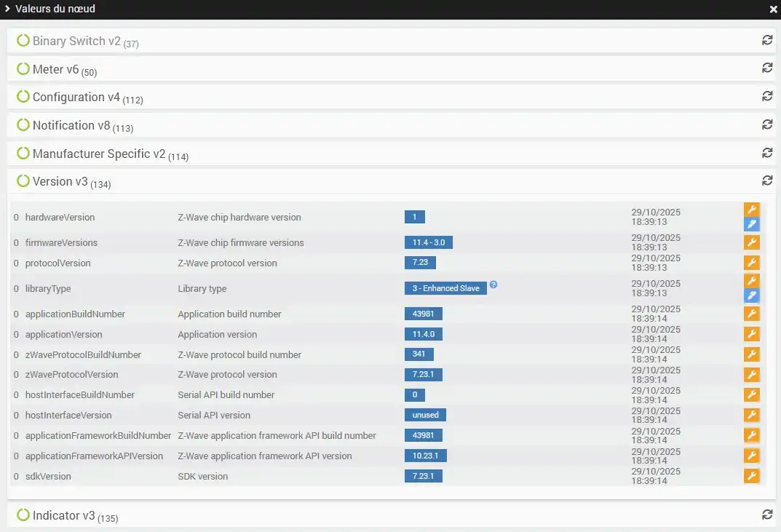
Task: Click the help icon beside Enhanced Slave
Action: 493,285
